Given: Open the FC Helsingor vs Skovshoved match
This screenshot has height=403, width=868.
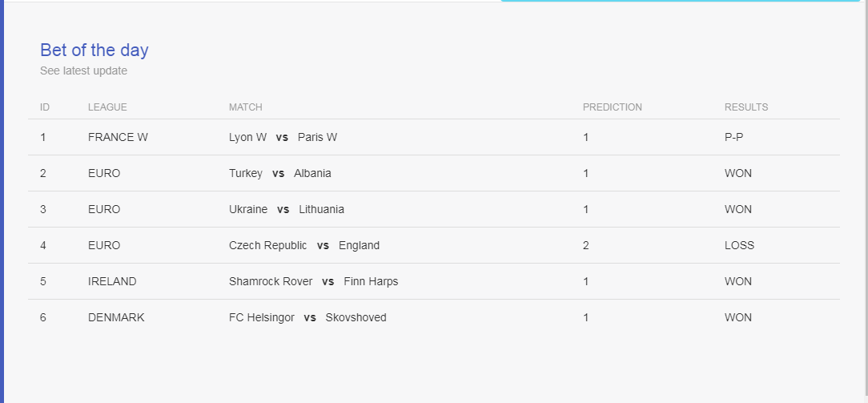Looking at the screenshot, I should [x=307, y=318].
